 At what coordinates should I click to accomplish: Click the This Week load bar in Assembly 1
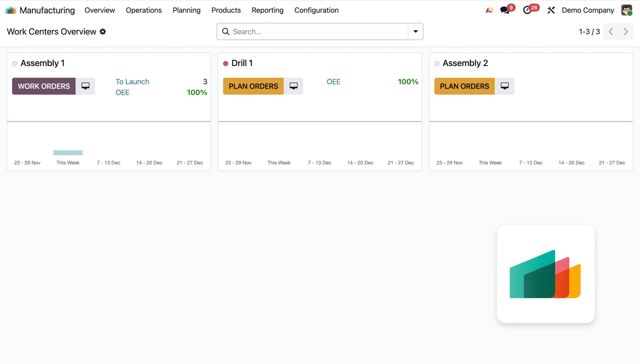(68, 153)
